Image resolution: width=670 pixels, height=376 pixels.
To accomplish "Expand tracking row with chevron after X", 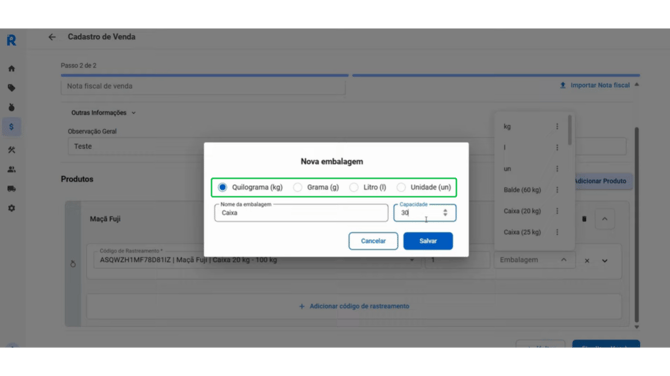I will [605, 261].
